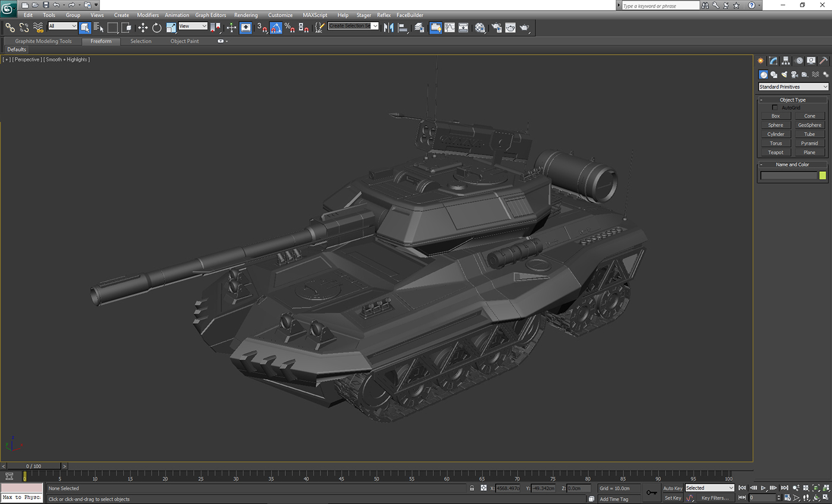Open the selection filter All dropdown
Viewport: 832px width, 504px height.
click(62, 26)
